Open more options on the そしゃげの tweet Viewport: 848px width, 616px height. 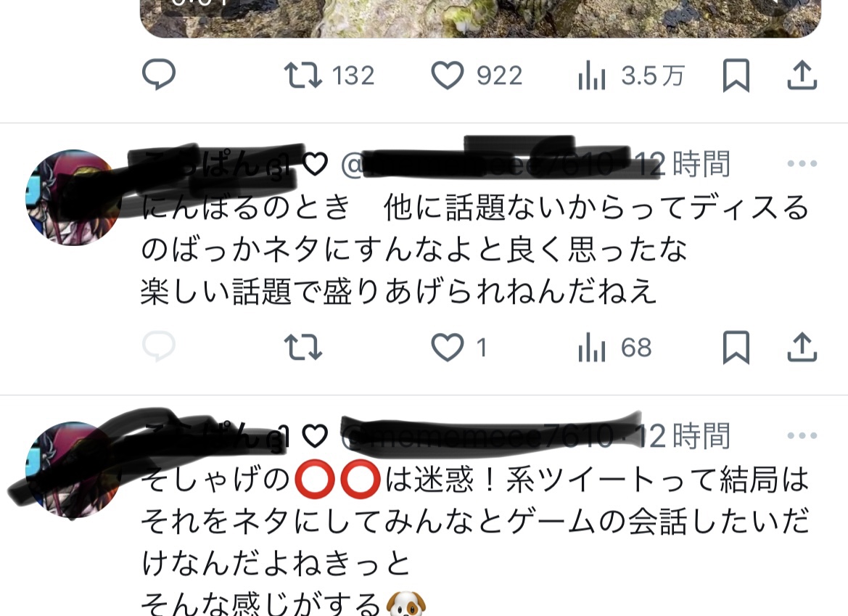pos(802,435)
